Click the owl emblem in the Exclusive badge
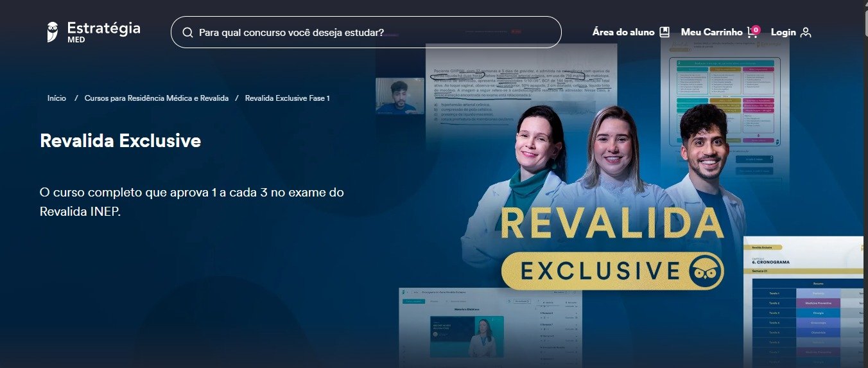 [706, 272]
